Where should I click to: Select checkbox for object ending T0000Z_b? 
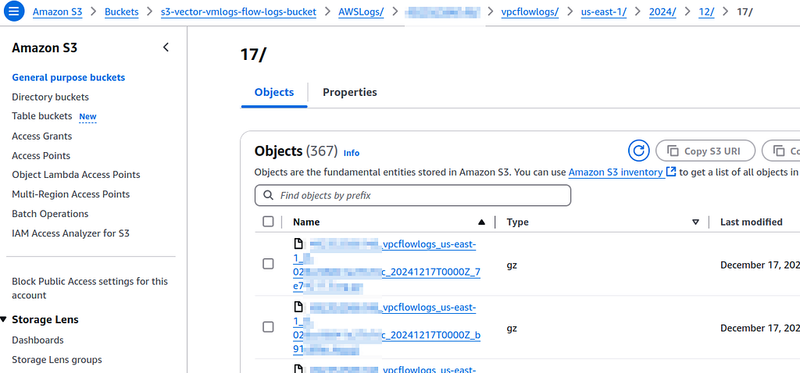pyautogui.click(x=268, y=327)
